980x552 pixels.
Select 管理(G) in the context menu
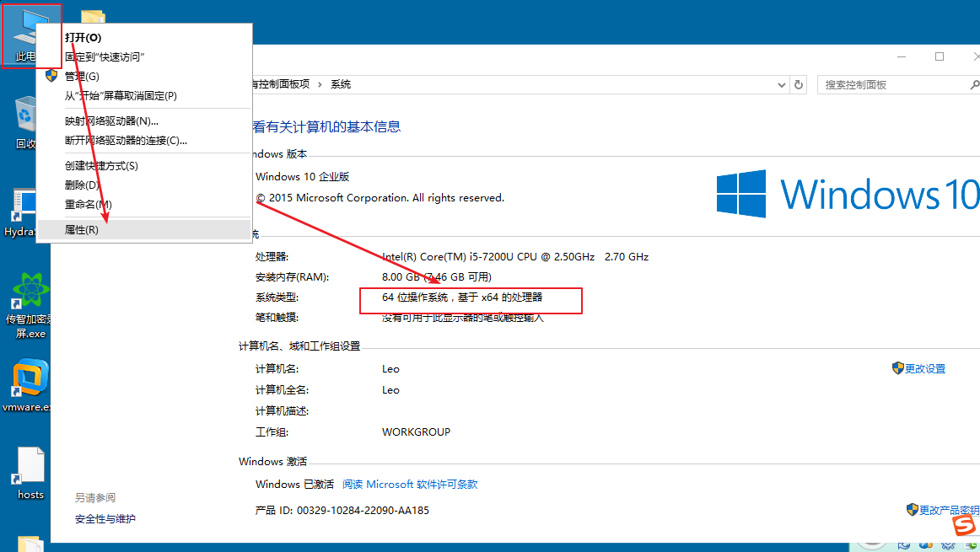click(x=82, y=77)
